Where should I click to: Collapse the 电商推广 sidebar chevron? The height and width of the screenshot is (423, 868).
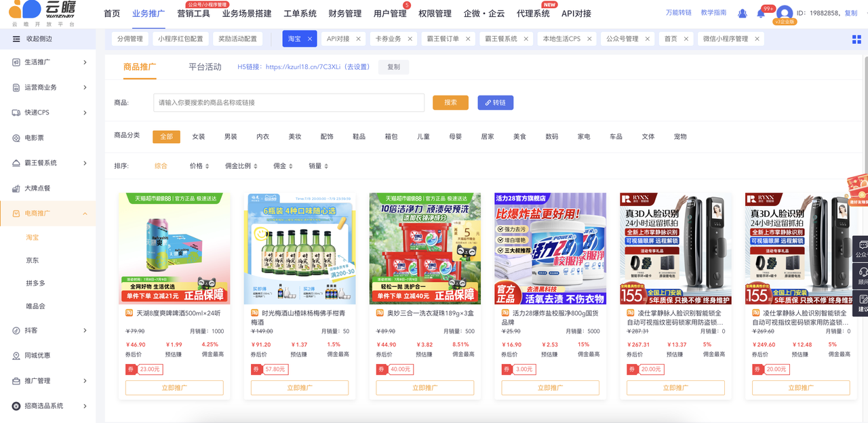[x=85, y=214]
